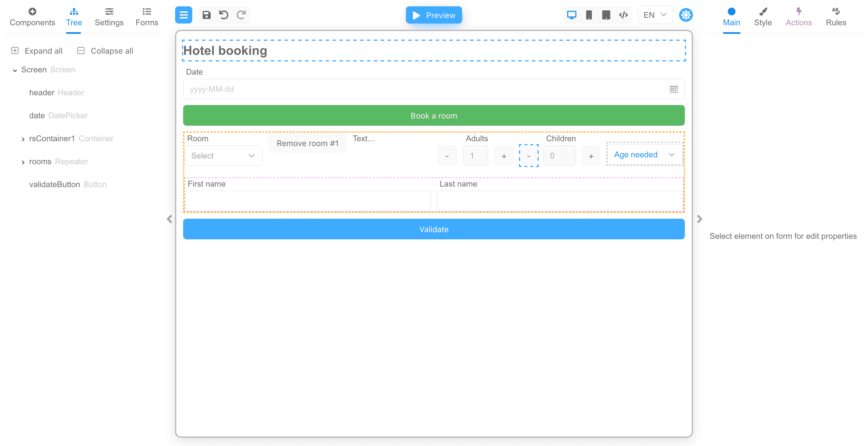868x446 pixels.
Task: Switch to desktop view icon
Action: pyautogui.click(x=571, y=15)
